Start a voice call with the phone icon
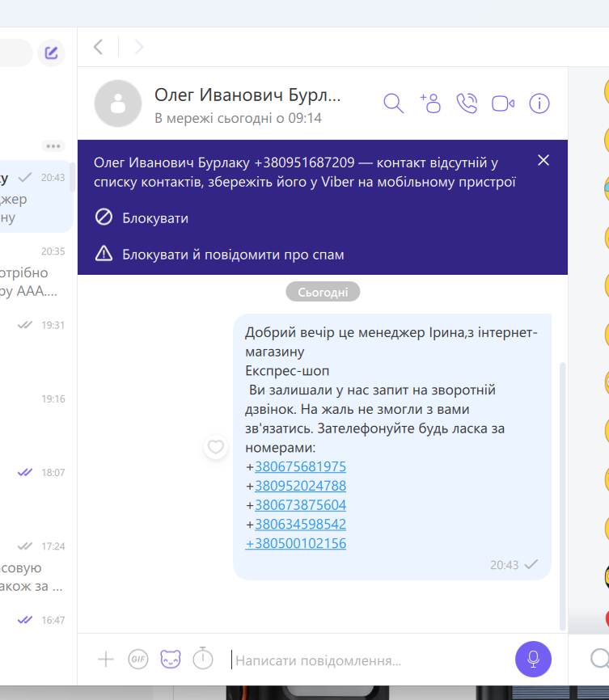609x700 pixels. pyautogui.click(x=467, y=103)
